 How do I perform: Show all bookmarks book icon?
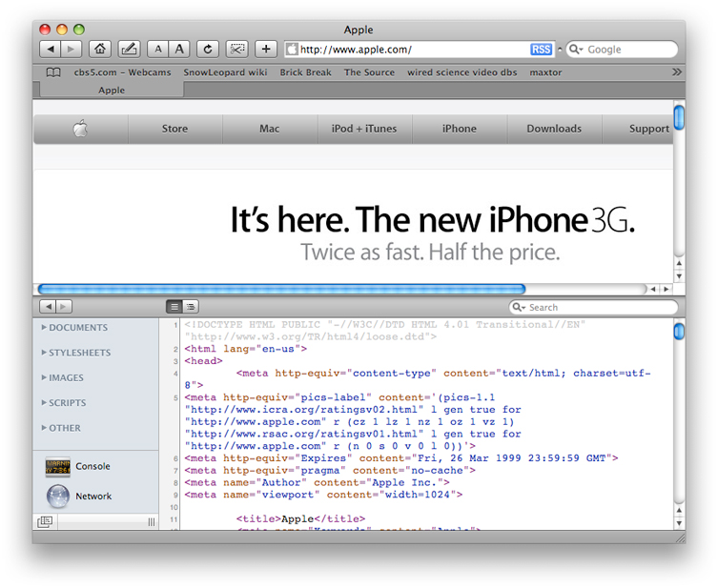click(x=53, y=72)
